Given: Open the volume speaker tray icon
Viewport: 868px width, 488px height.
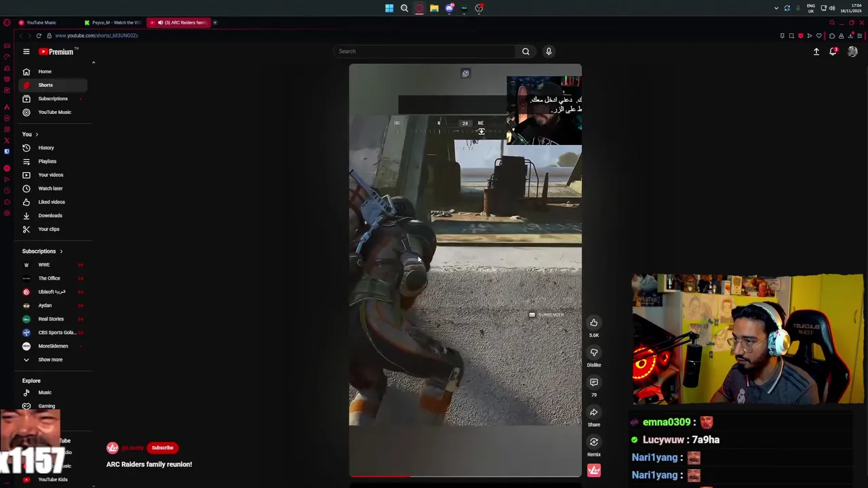Looking at the screenshot, I should point(832,8).
